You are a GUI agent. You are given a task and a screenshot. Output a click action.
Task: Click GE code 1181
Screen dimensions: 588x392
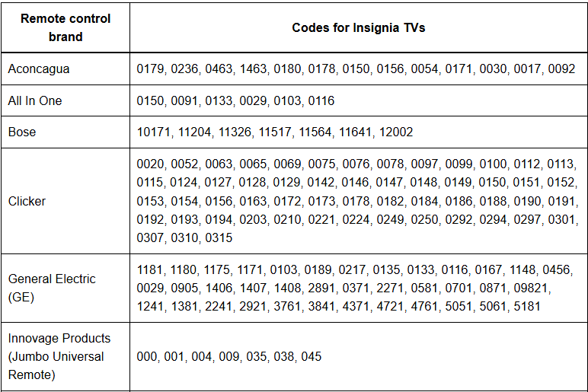150,269
